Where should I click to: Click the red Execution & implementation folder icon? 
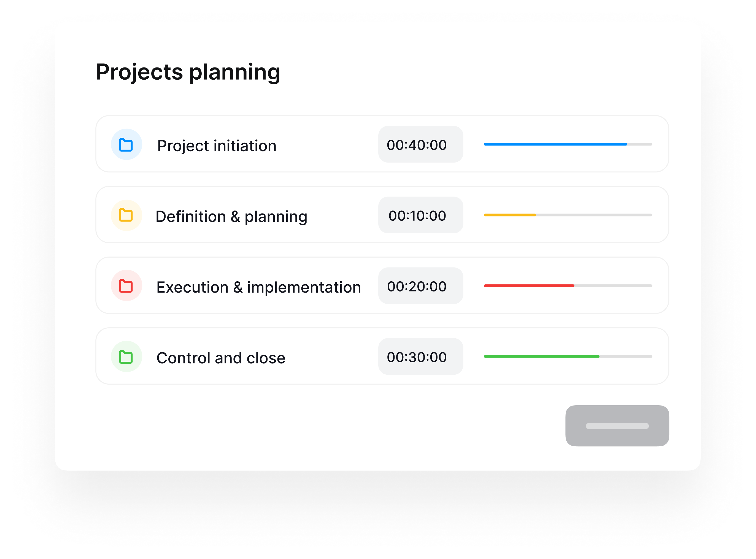click(126, 286)
